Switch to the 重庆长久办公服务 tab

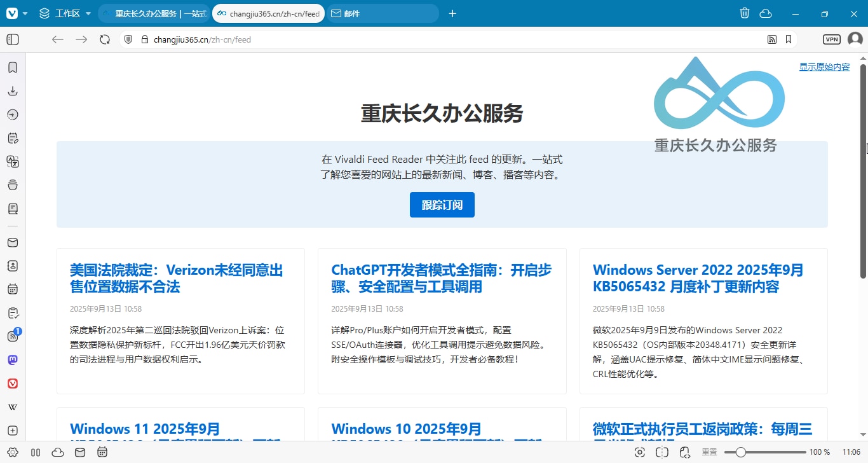pos(153,13)
